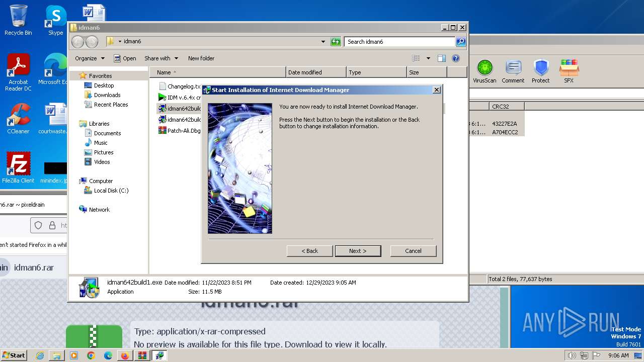Click the Windows Start button

(14, 355)
